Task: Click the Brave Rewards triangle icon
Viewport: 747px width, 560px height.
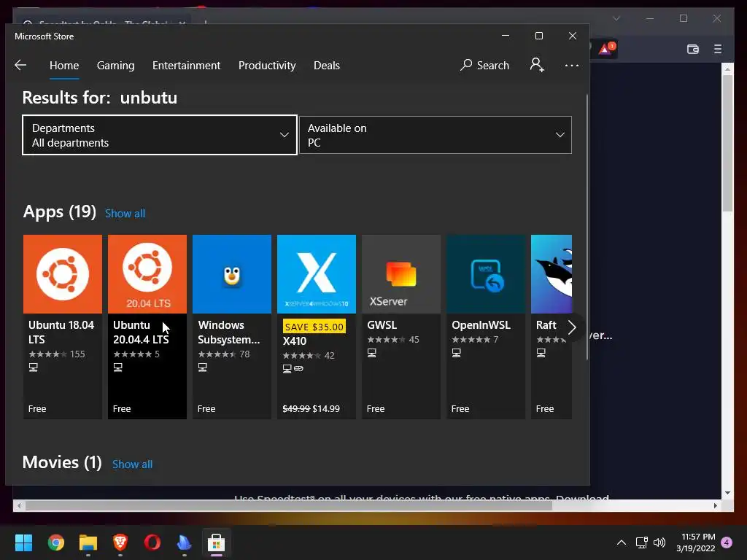Action: point(605,49)
